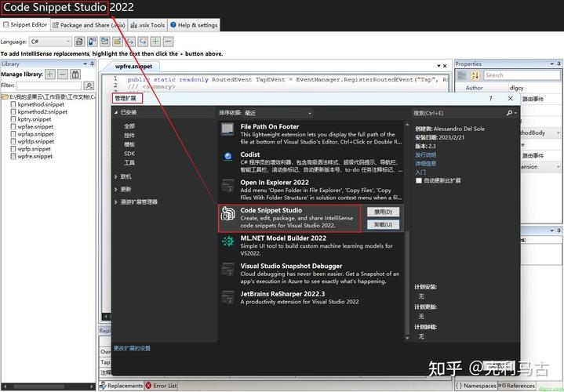
Task: Open the Language C# dropdown
Action: (x=50, y=42)
